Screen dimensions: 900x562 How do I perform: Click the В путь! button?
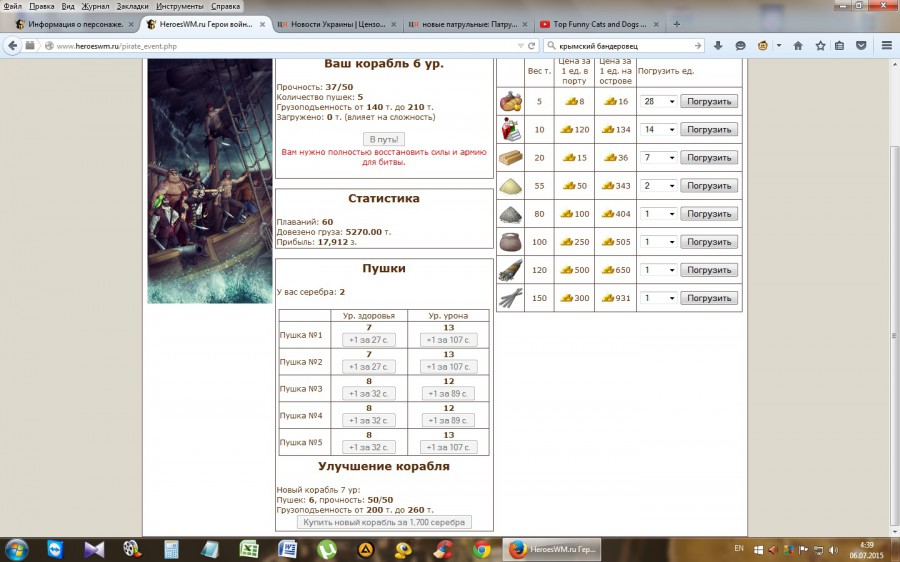point(384,139)
